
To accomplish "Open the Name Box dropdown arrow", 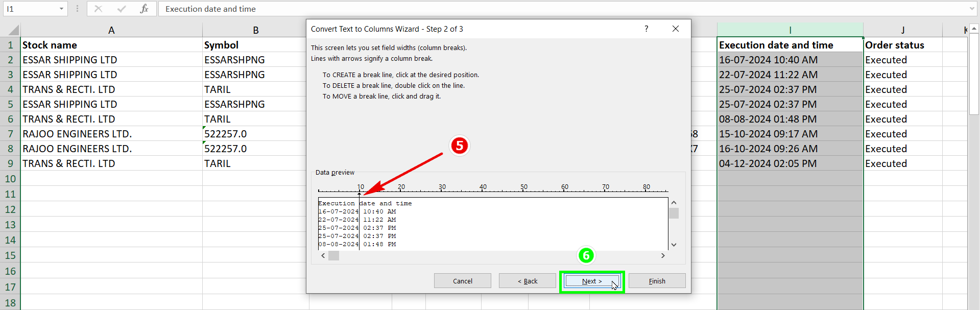I will coord(61,9).
